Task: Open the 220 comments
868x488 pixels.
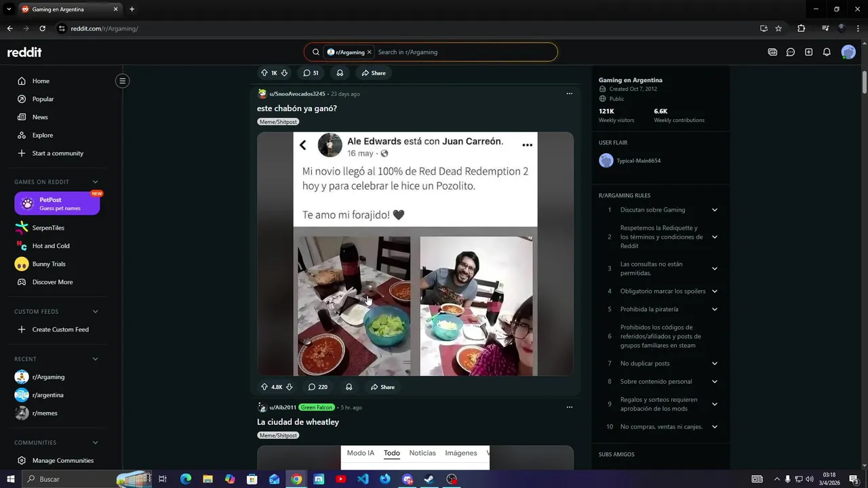Action: click(x=317, y=387)
